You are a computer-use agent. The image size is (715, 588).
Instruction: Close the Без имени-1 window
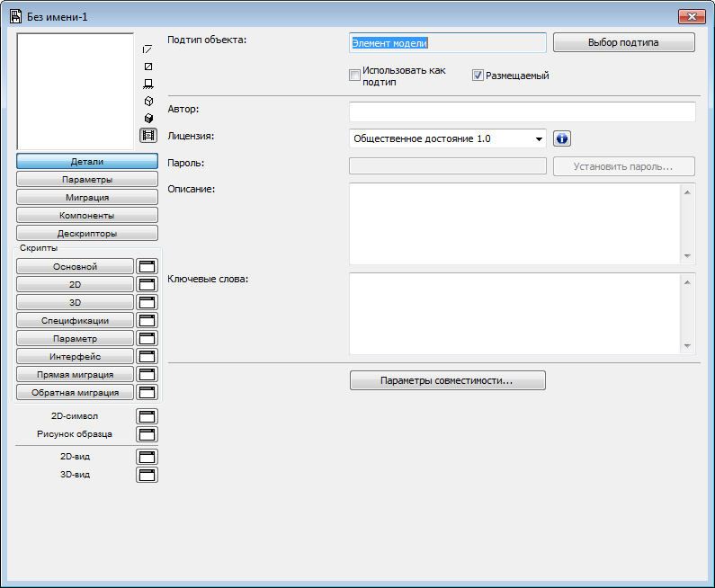click(692, 17)
